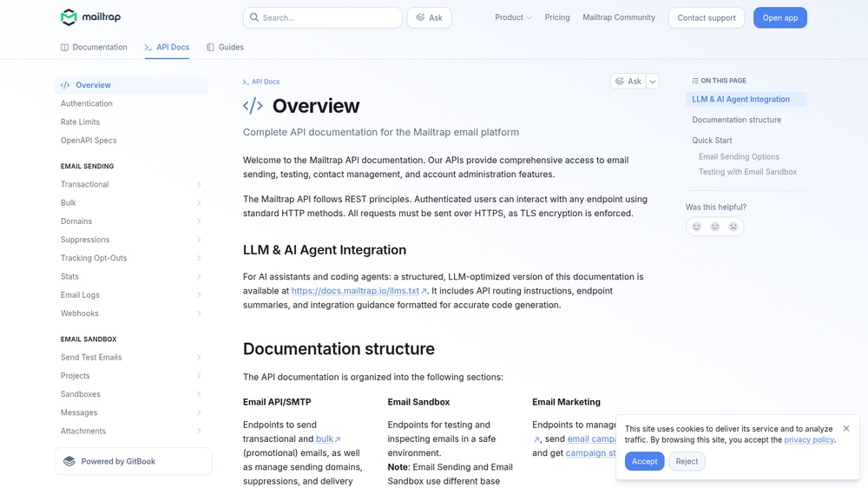Click the EMAIL SENDING sidebar heading
Image resolution: width=868 pixels, height=488 pixels.
pos(87,166)
